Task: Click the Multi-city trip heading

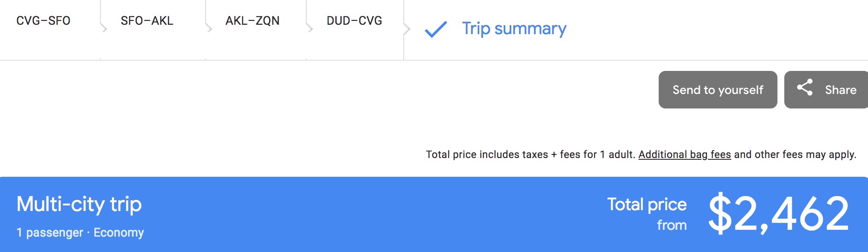Action: tap(79, 204)
